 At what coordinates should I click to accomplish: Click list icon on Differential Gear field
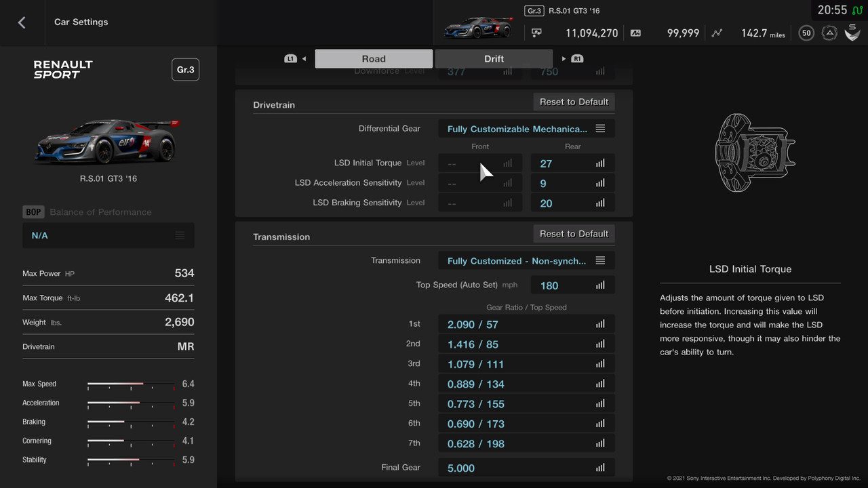pyautogui.click(x=600, y=129)
